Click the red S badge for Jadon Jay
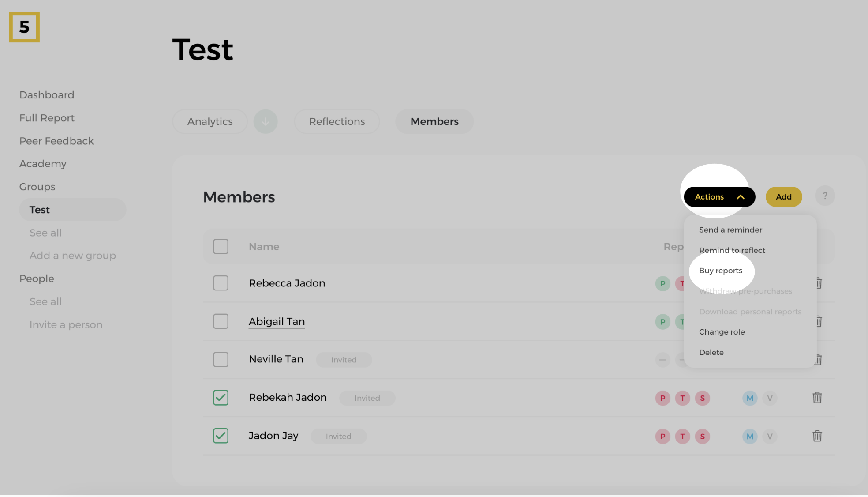This screenshot has height=497, width=868. click(x=702, y=437)
